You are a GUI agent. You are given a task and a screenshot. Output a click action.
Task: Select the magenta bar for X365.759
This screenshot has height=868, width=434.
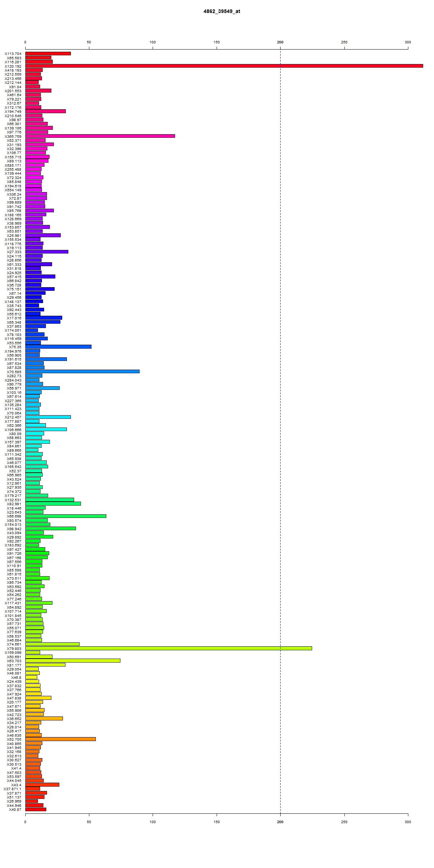100,136
